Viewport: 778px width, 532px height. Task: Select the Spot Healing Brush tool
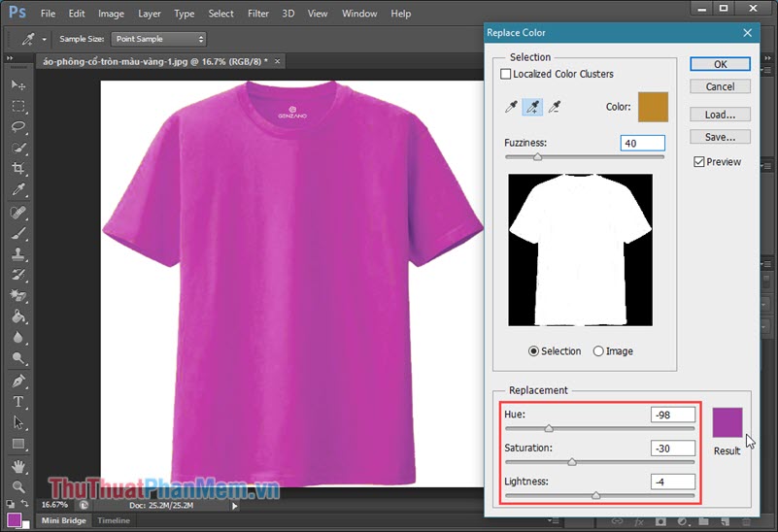click(x=17, y=213)
